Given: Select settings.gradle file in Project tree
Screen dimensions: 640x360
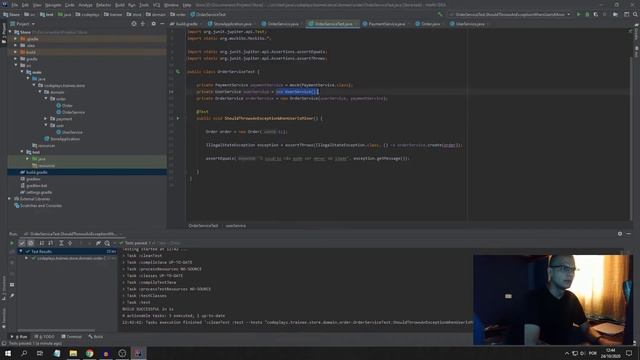Looking at the screenshot, I should [36, 192].
